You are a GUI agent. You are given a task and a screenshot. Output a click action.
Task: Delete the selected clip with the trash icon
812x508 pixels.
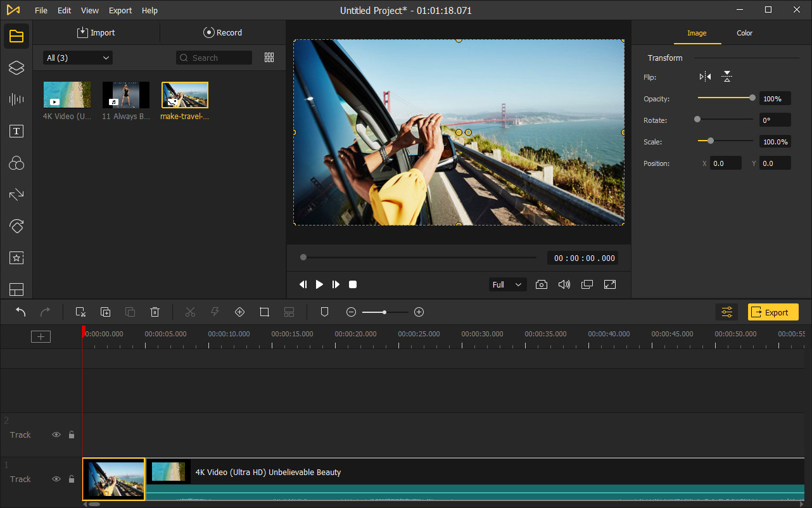tap(155, 312)
